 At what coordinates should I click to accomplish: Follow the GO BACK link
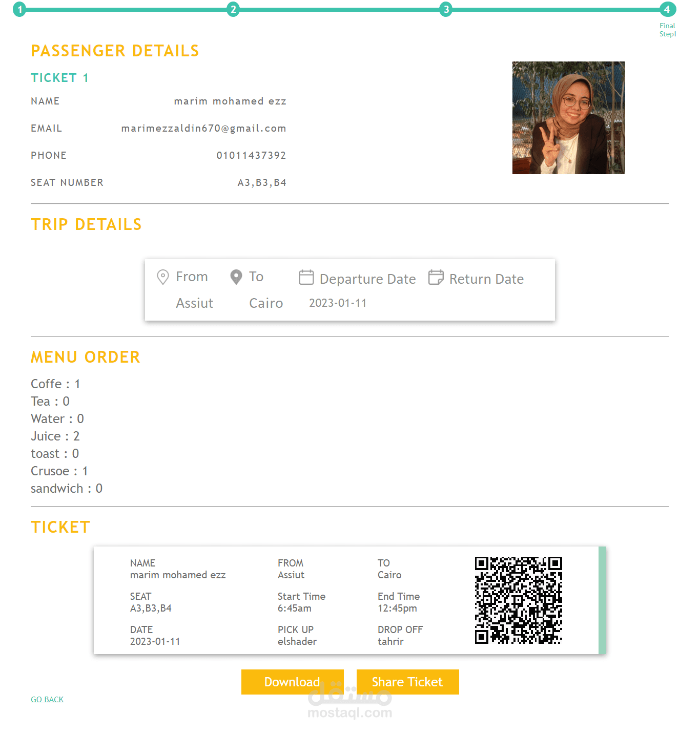(47, 700)
